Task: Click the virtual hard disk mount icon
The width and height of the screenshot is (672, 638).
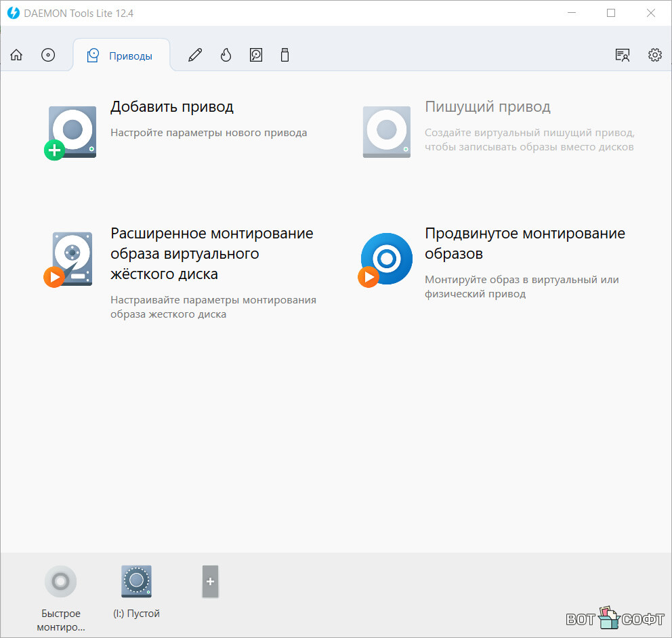Action: 70,259
